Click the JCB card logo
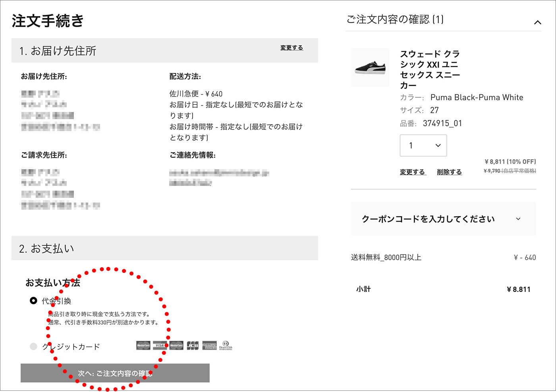Viewport: 556px width, 392px height. (193, 346)
